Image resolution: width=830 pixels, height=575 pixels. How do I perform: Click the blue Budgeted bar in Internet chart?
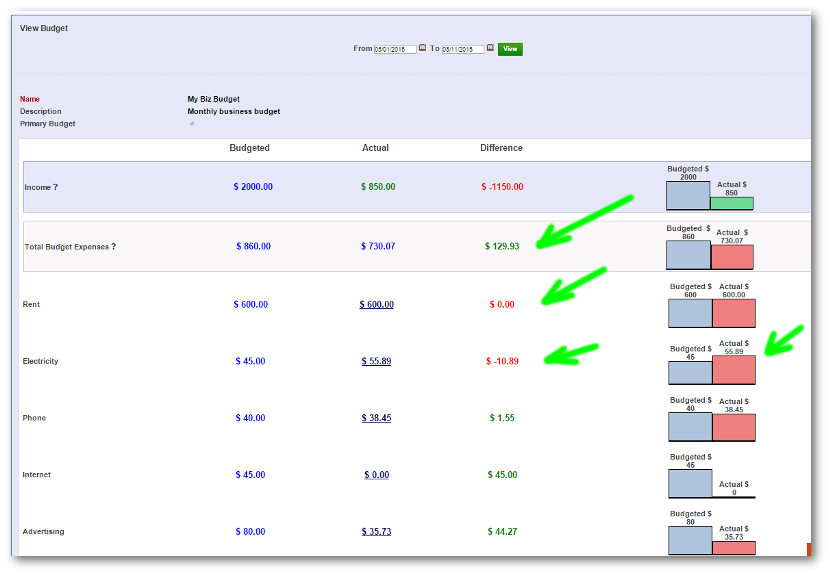690,483
